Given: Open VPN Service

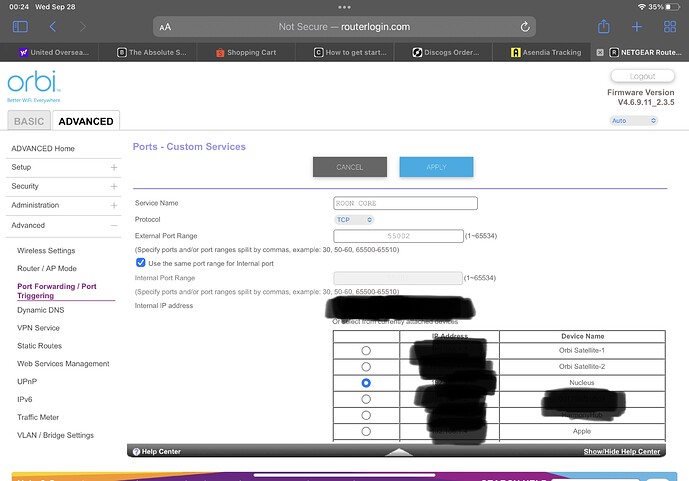Looking at the screenshot, I should (x=38, y=328).
